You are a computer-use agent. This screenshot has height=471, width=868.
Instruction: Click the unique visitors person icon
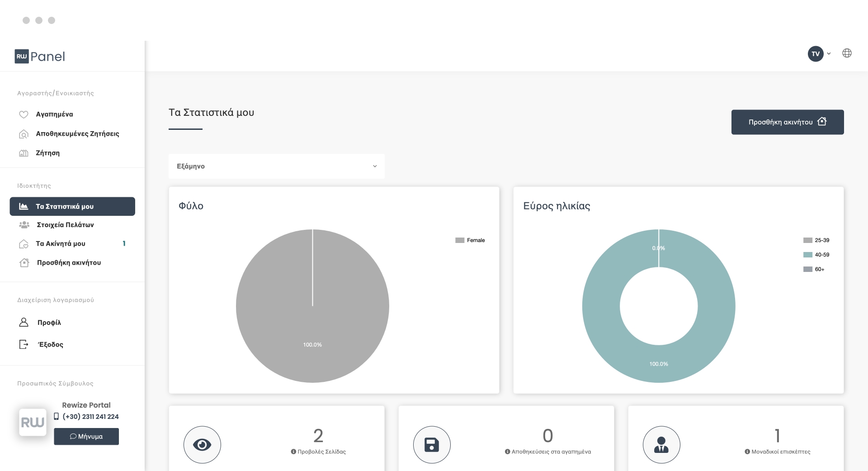[x=661, y=445]
